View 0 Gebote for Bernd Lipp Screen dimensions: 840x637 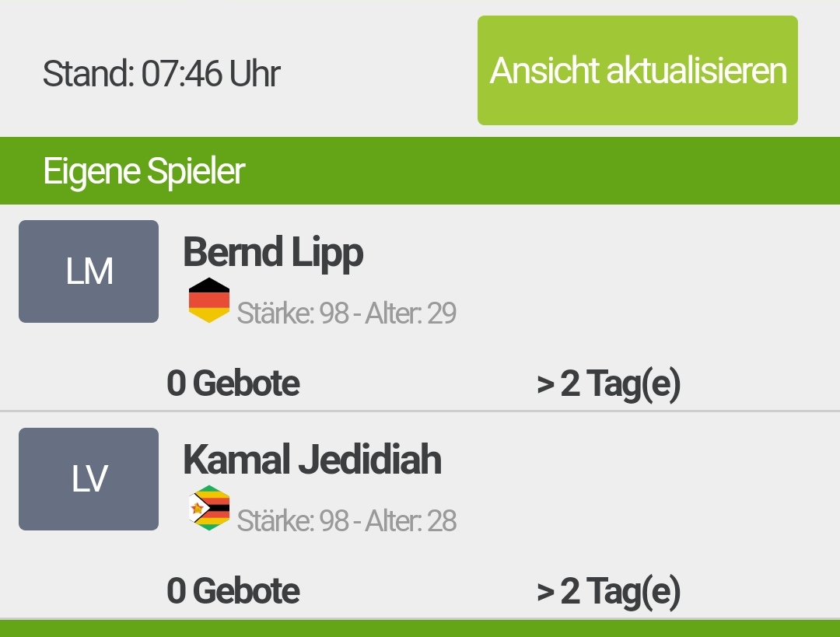pyautogui.click(x=233, y=383)
